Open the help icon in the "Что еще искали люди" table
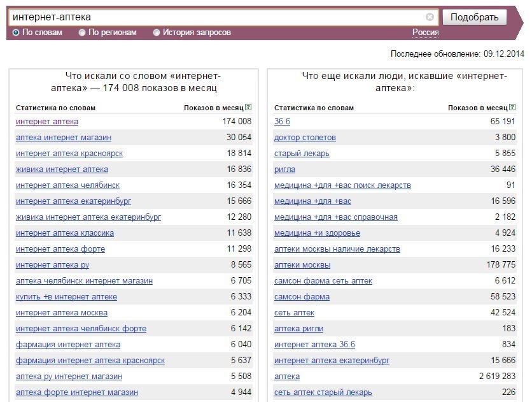This screenshot has width=532, height=402. 512,107
